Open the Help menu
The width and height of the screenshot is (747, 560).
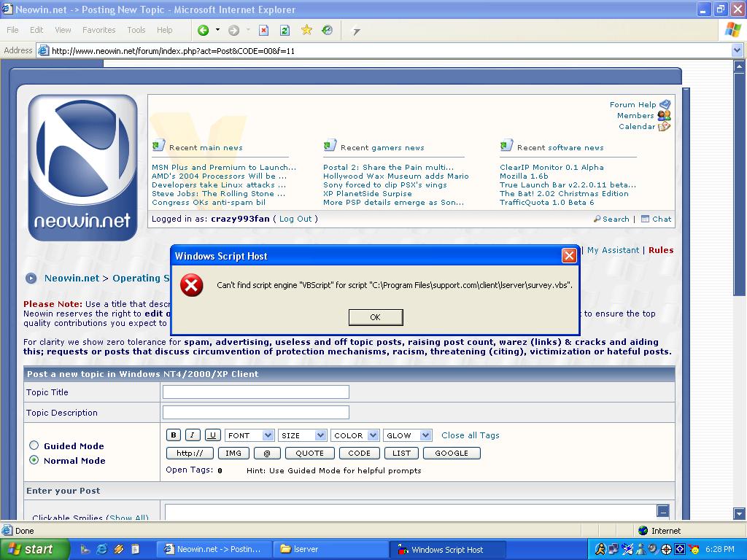(165, 30)
